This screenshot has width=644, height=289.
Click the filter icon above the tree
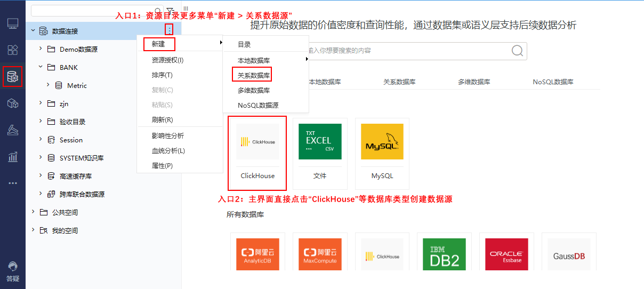pyautogui.click(x=170, y=11)
